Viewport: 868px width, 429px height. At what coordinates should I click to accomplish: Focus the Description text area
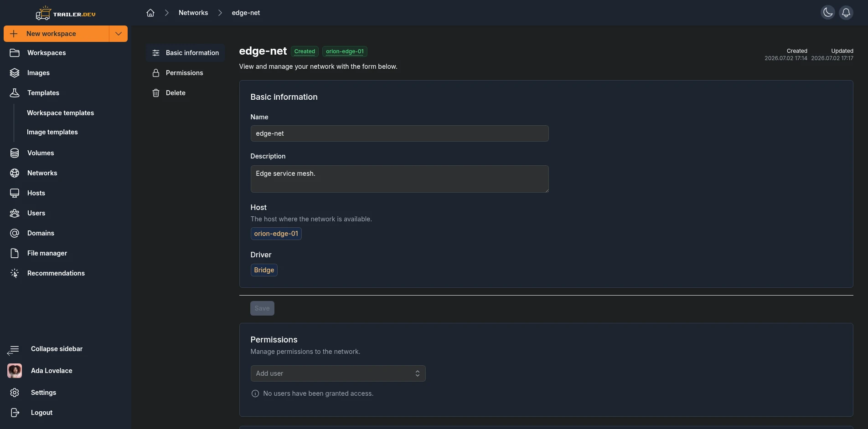(x=399, y=179)
